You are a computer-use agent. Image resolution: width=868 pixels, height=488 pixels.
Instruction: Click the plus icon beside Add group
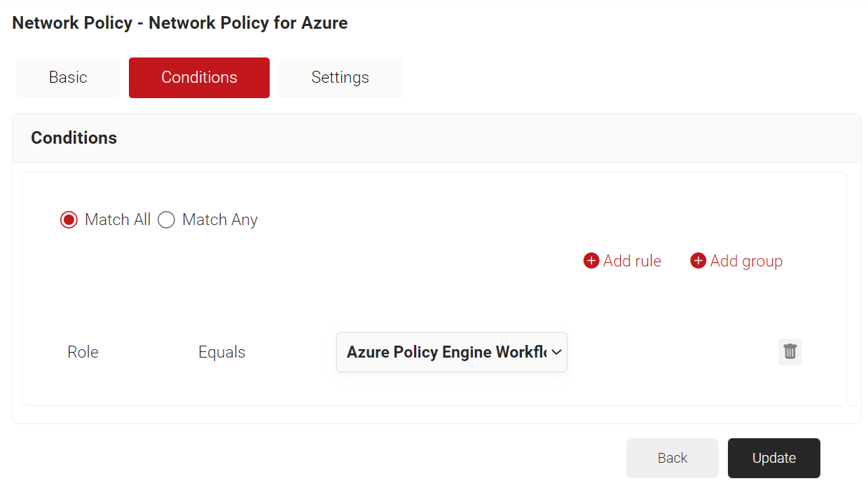click(698, 261)
